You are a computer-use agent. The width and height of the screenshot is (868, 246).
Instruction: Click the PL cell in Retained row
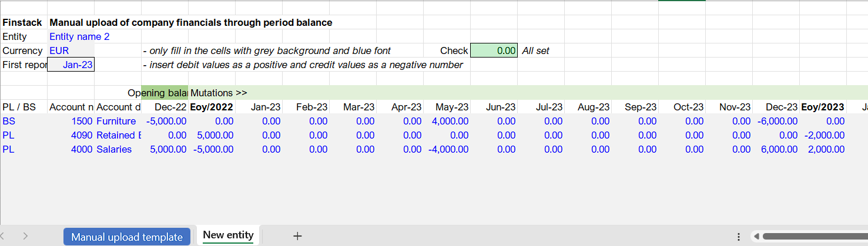pyautogui.click(x=24, y=135)
